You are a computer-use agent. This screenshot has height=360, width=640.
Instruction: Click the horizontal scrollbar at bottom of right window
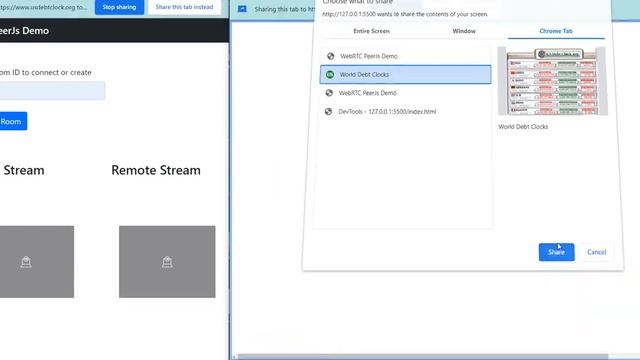click(x=423, y=357)
